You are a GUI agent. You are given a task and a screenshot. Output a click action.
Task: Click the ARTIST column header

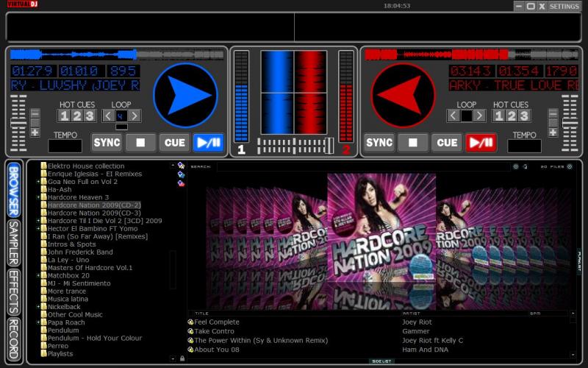tap(412, 314)
